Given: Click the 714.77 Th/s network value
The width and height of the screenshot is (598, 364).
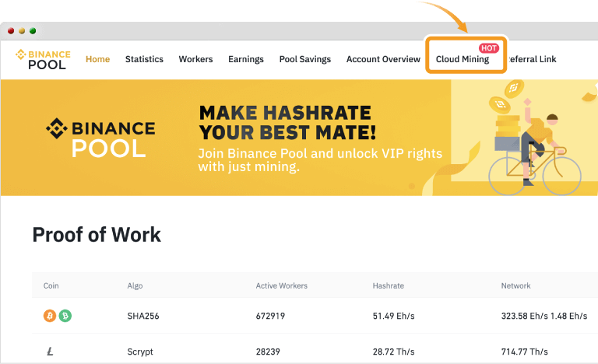Looking at the screenshot, I should point(524,352).
